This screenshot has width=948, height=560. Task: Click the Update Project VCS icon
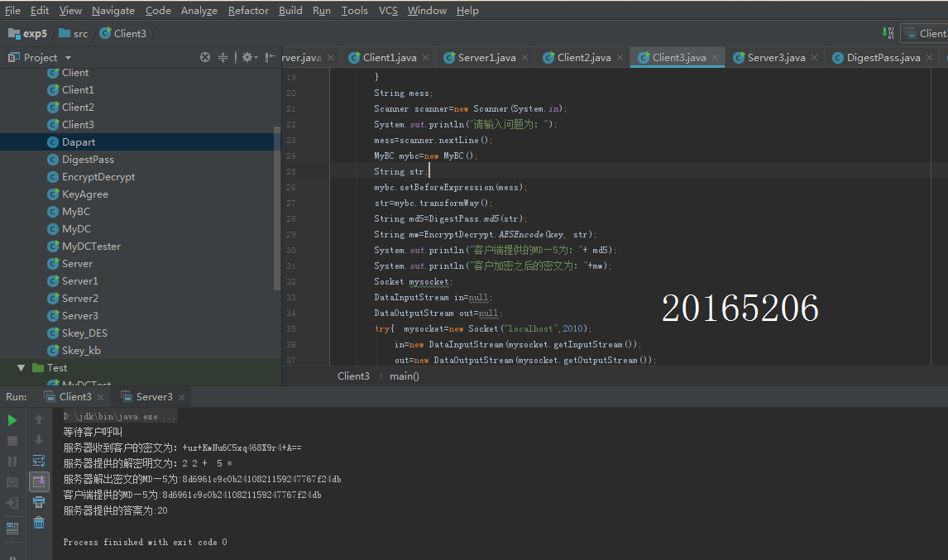(888, 32)
